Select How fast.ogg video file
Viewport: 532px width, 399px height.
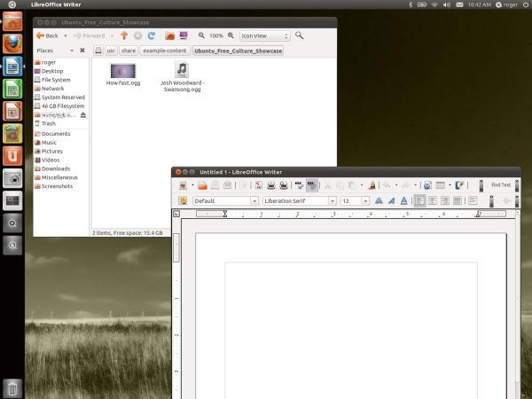pyautogui.click(x=123, y=74)
